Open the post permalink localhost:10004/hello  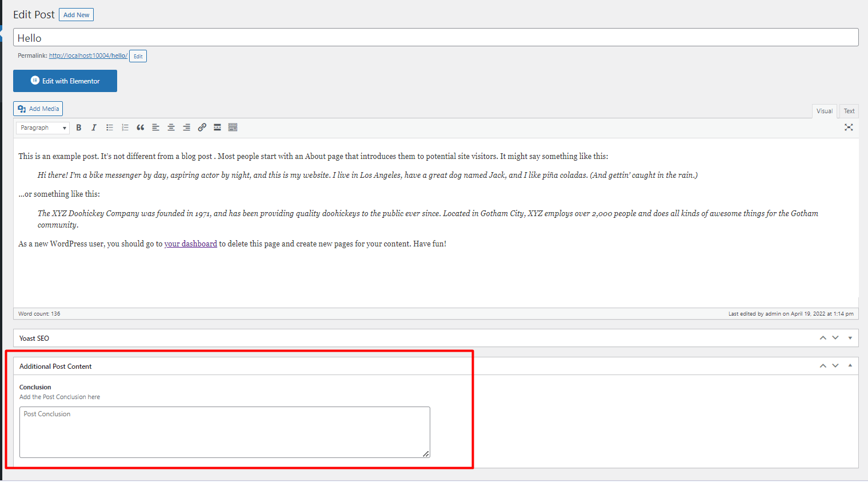(87, 55)
